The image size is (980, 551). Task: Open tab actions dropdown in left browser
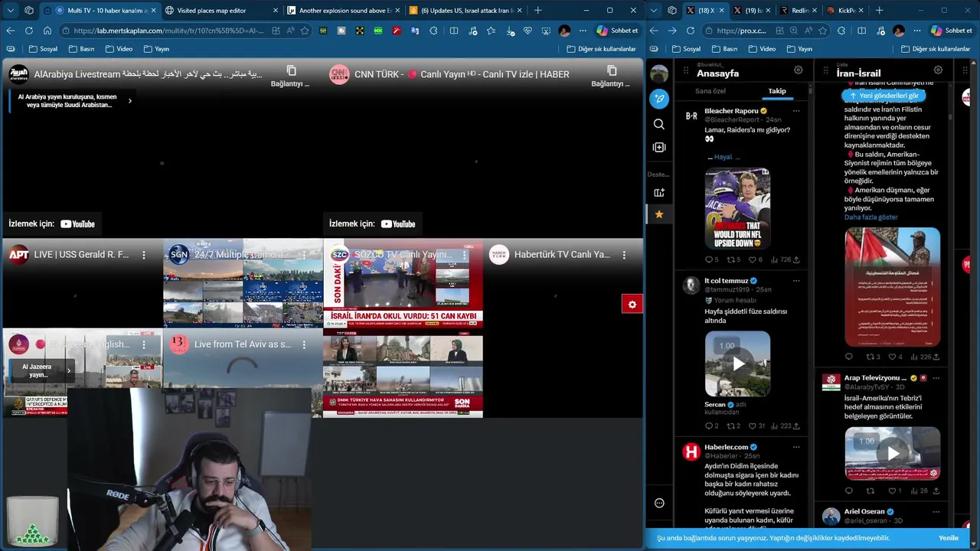tap(11, 10)
